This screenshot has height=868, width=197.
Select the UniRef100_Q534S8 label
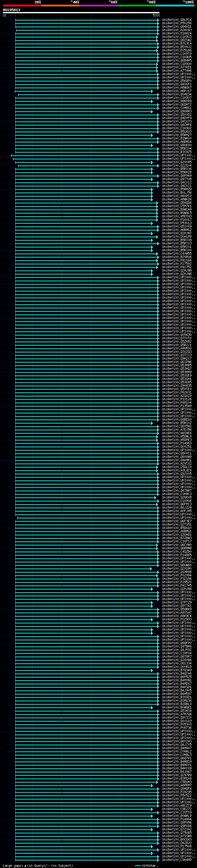177,711
